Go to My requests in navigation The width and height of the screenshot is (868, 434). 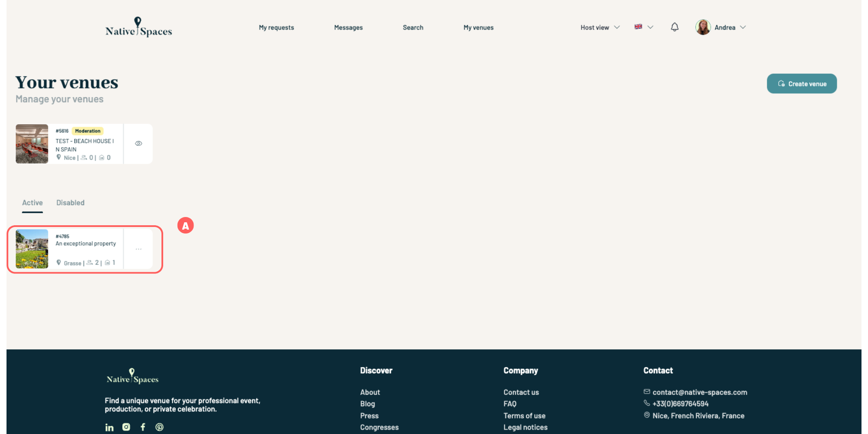click(276, 27)
